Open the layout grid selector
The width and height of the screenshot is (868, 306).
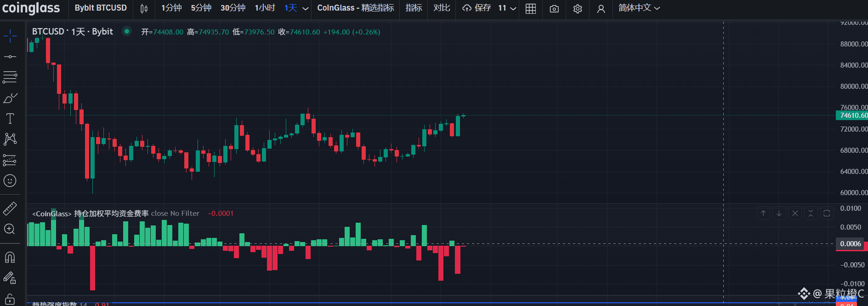pyautogui.click(x=531, y=8)
